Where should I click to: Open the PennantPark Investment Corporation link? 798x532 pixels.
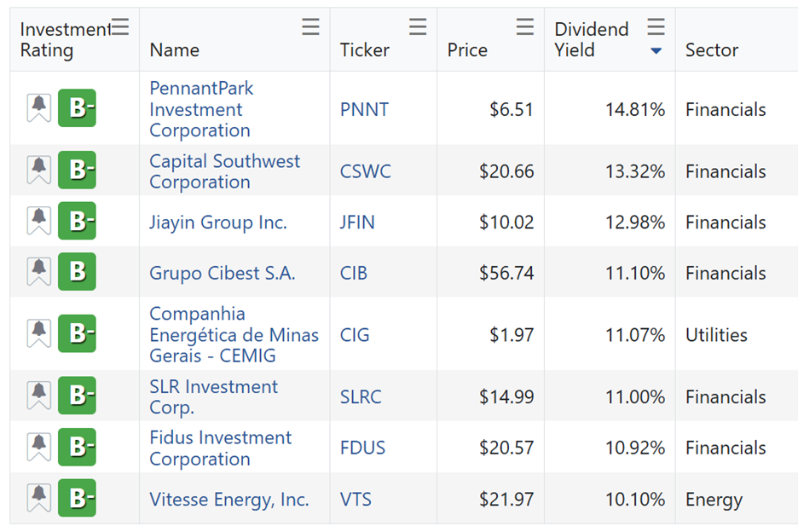[200, 109]
